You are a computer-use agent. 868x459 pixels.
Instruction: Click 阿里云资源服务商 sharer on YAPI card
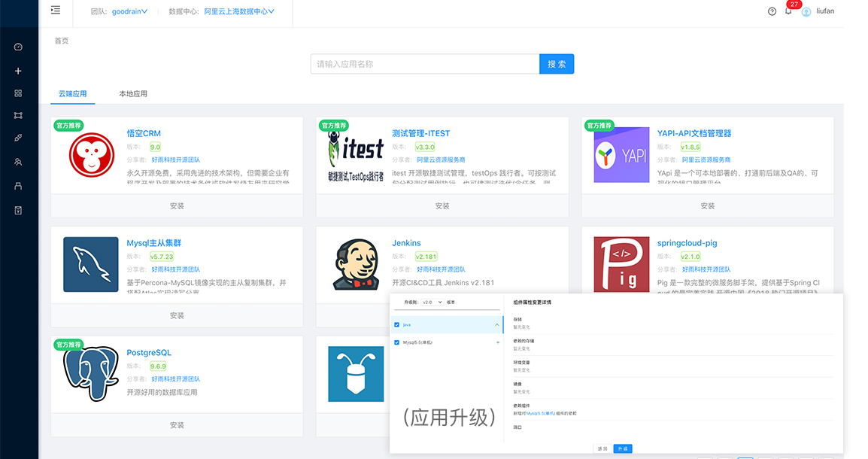[706, 160]
